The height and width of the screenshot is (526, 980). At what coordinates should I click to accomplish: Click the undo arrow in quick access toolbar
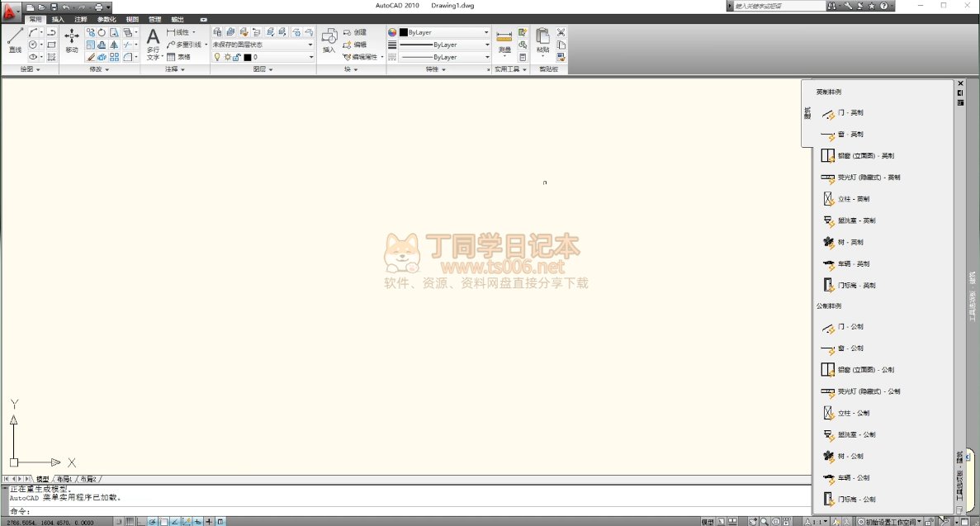65,7
